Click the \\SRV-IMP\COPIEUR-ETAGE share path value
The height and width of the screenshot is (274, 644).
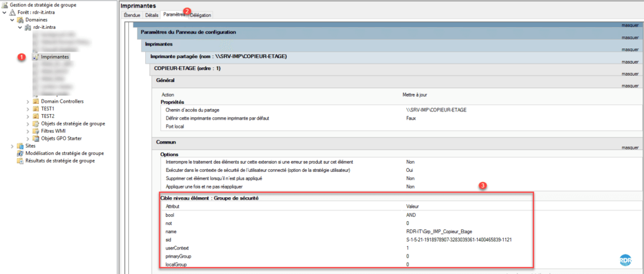click(436, 110)
